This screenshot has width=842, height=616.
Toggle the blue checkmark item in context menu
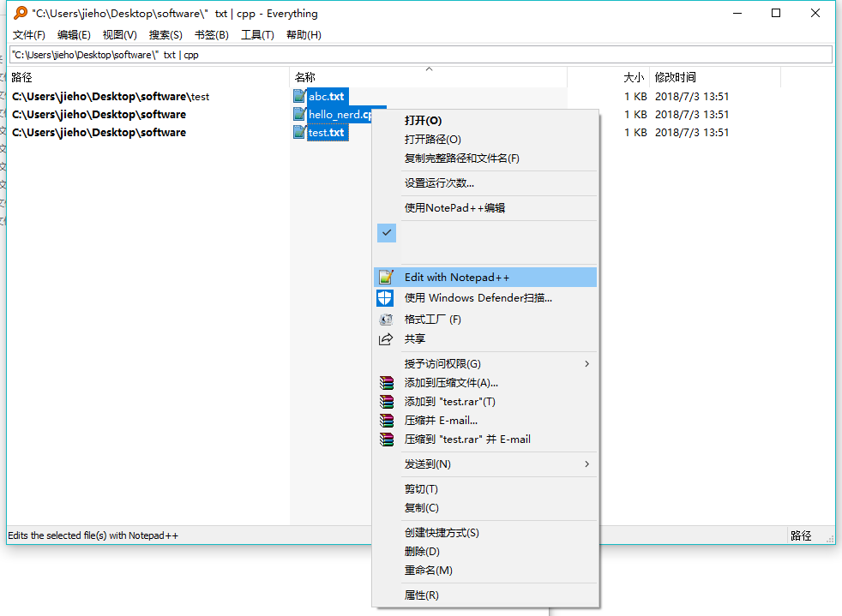pos(386,232)
